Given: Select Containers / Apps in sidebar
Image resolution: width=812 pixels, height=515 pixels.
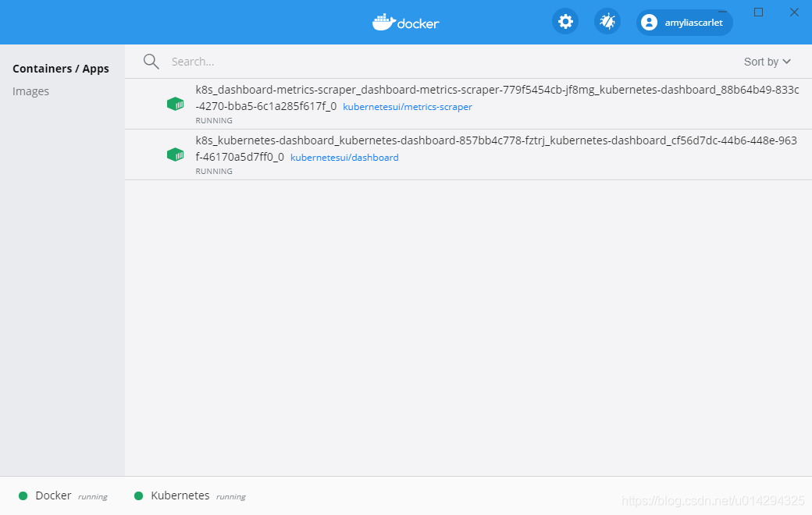Looking at the screenshot, I should pyautogui.click(x=61, y=69).
